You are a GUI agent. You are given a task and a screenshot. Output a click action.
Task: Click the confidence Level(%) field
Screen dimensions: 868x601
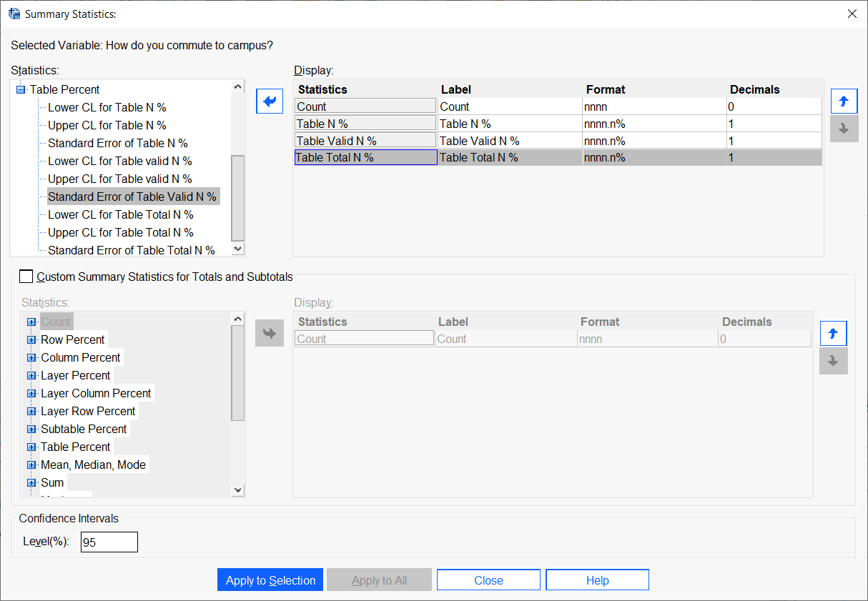(109, 542)
